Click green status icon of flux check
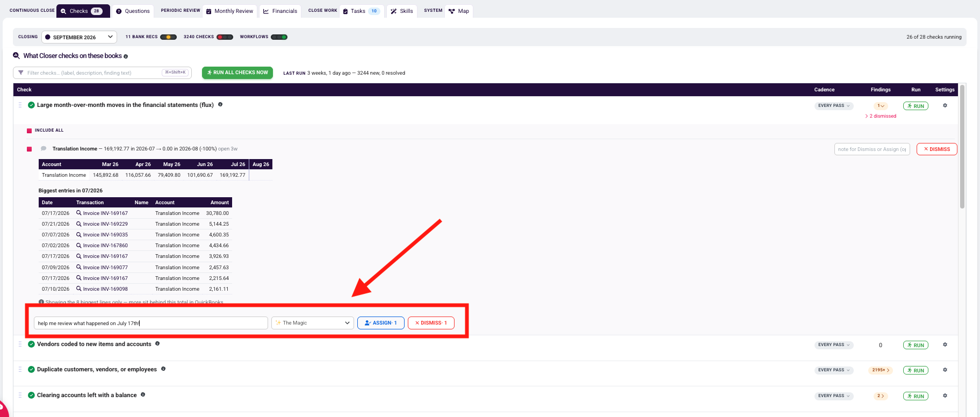This screenshot has height=417, width=980. coord(31,105)
